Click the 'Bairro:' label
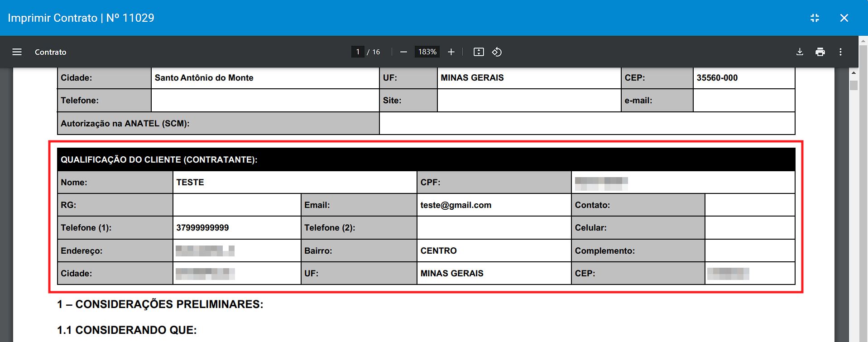This screenshot has height=342, width=868. [x=318, y=251]
